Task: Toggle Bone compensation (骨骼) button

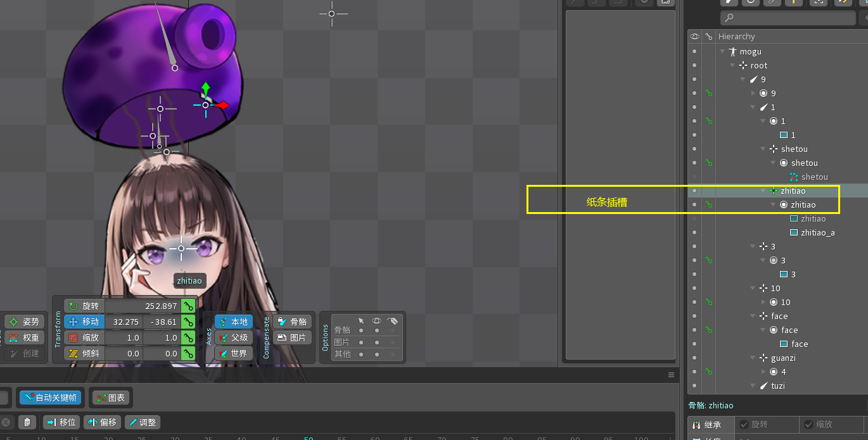Action: (x=292, y=322)
